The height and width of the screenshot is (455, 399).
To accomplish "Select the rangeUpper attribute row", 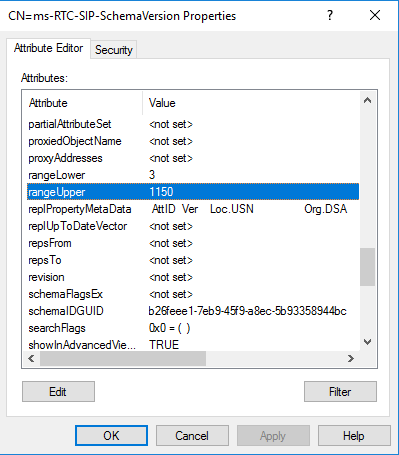I will point(193,192).
